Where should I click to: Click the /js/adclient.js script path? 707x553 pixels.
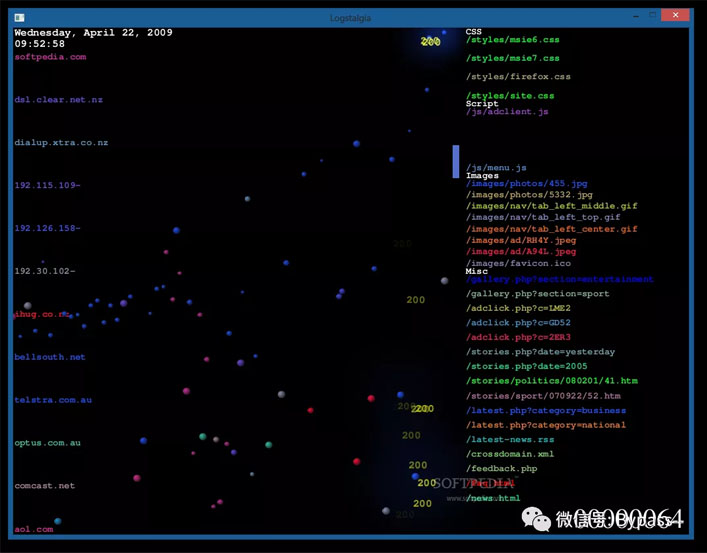pyautogui.click(x=507, y=112)
